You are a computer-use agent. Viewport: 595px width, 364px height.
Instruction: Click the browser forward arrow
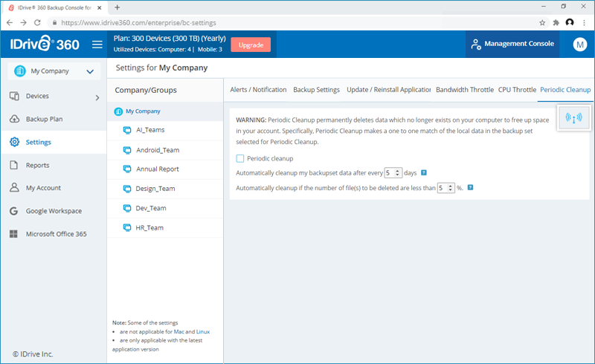coord(24,23)
